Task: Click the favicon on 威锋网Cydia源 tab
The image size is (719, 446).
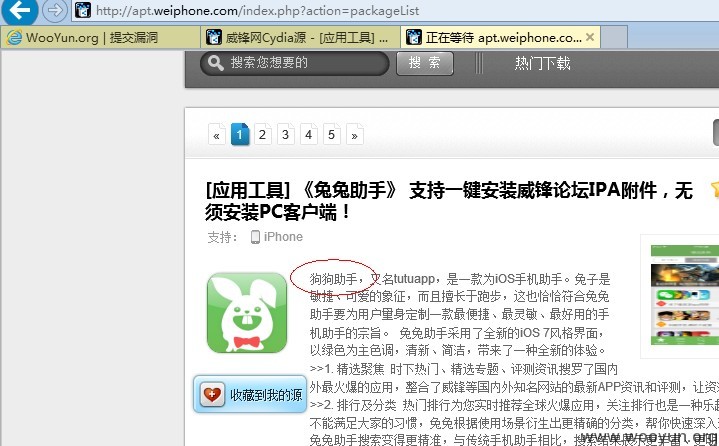Action: [214, 37]
